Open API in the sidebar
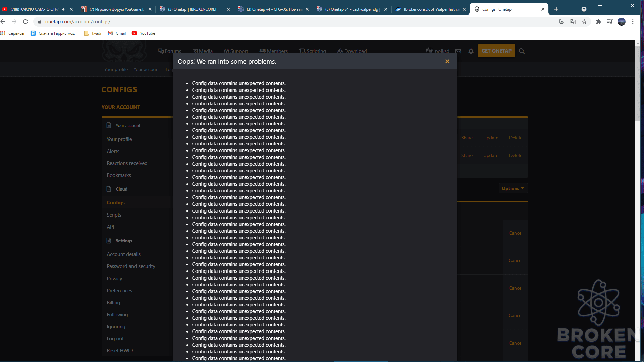 click(110, 227)
